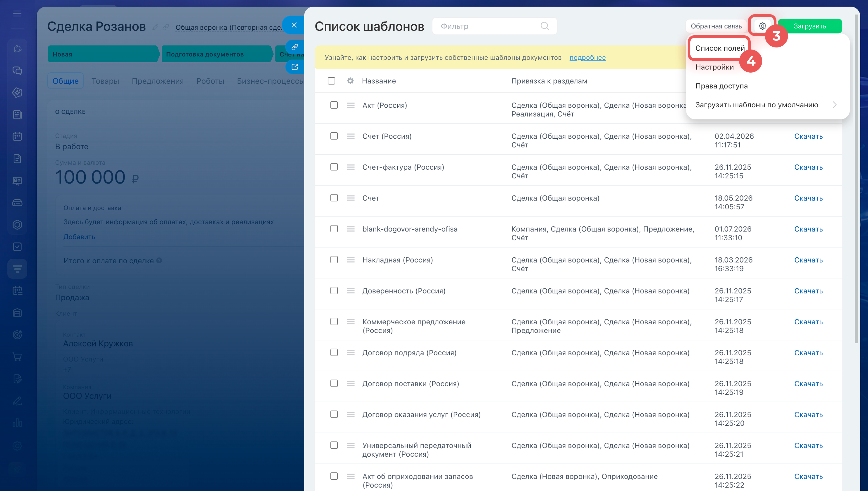The image size is (868, 491).
Task: Open the подробнее help link
Action: [587, 58]
